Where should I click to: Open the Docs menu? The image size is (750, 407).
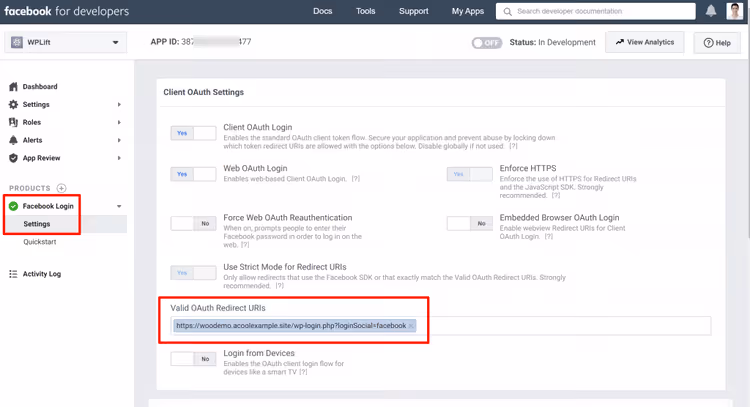click(322, 11)
